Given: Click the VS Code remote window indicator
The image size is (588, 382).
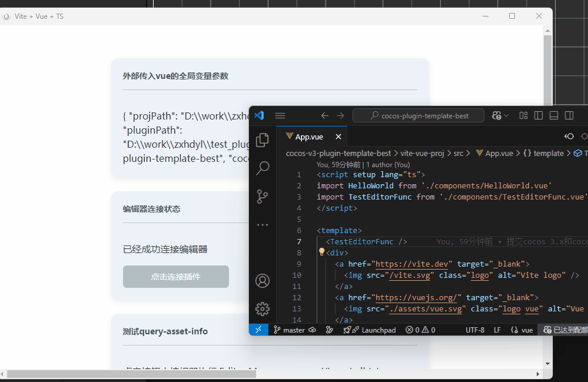Looking at the screenshot, I should point(258,330).
